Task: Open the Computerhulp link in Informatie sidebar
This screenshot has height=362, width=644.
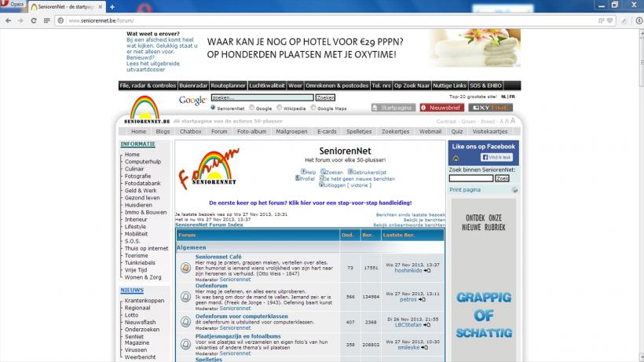Action: click(144, 162)
